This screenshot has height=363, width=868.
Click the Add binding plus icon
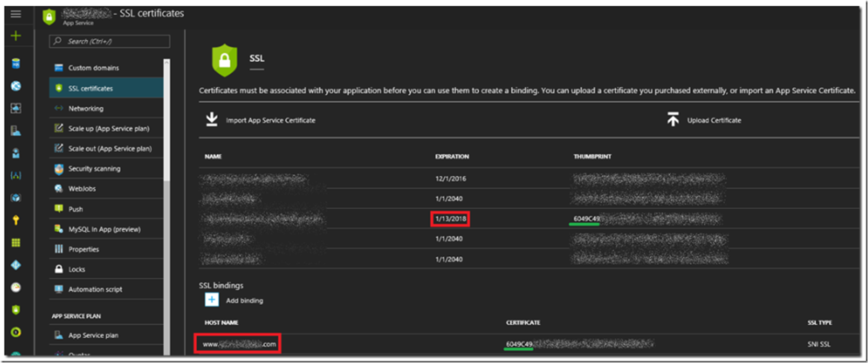click(211, 300)
